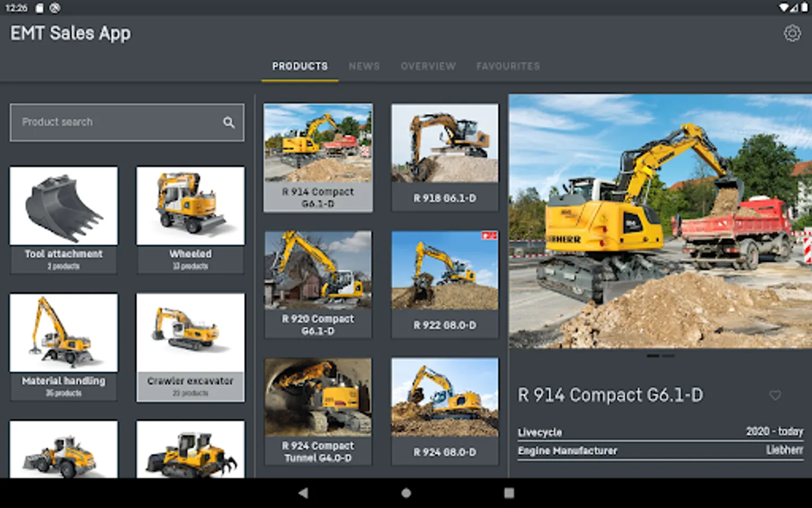Tap the EMT Sales App title
Screen dimensions: 812x508
pyautogui.click(x=70, y=33)
